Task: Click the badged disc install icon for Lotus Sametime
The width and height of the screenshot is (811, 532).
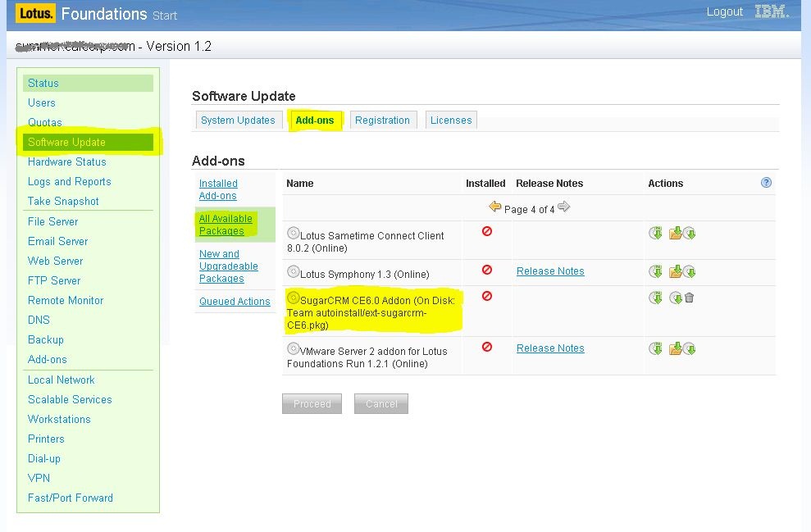Action: coord(655,233)
